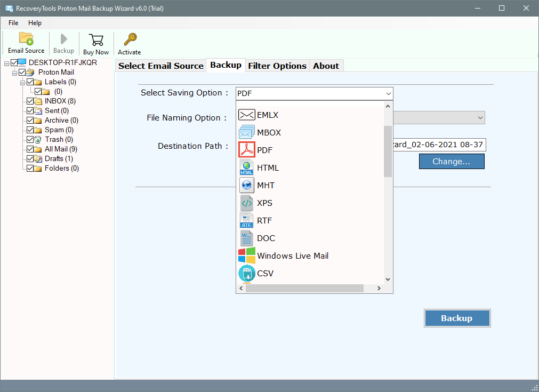Screen dimensions: 539x392
Task: Select the DOC Word icon
Action: [246, 238]
